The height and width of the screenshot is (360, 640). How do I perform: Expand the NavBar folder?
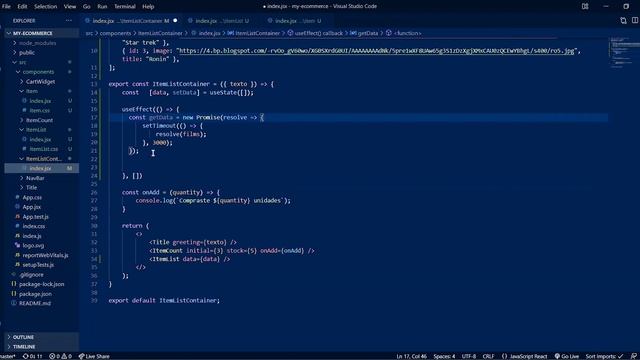35,178
